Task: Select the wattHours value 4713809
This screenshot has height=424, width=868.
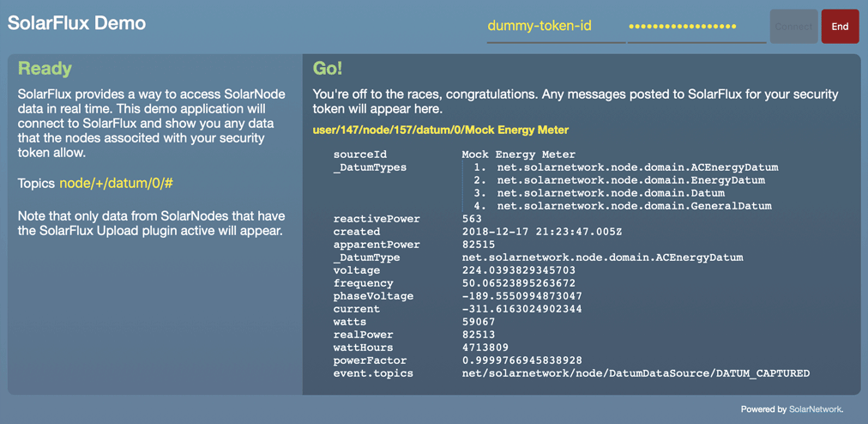Action: 485,348
